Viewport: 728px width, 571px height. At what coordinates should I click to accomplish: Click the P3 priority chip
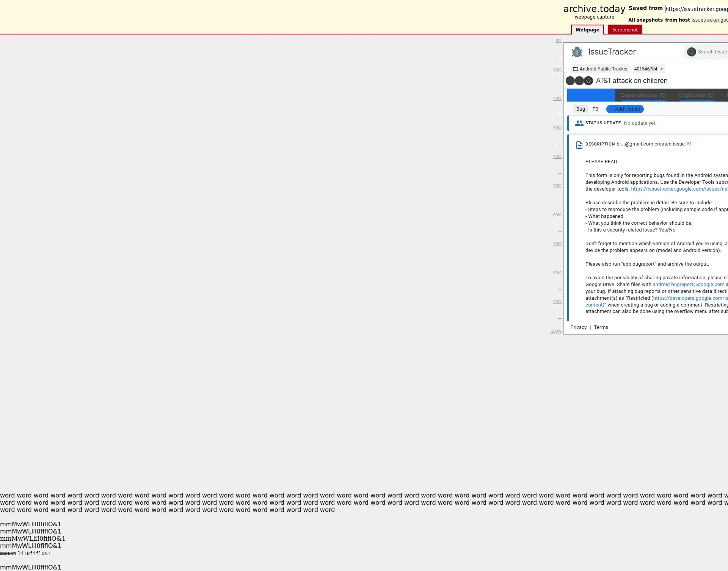click(x=595, y=109)
